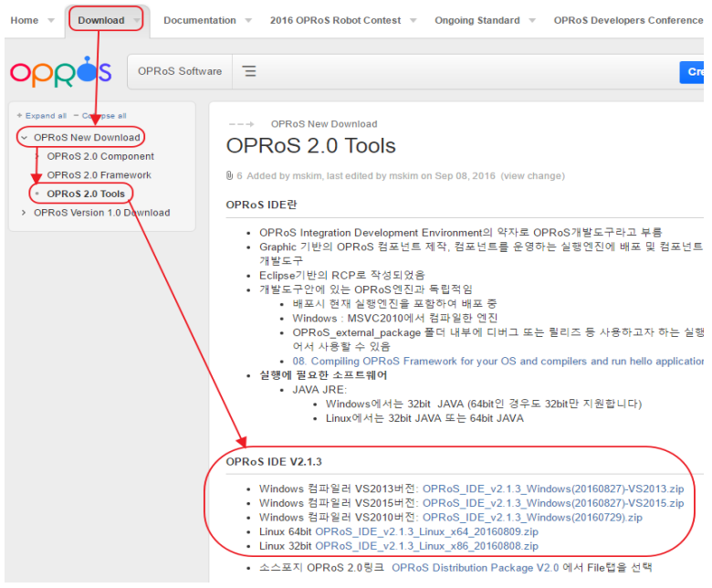Download the Windows VS2015 IDE zip
Screen dimensions: 712x588
click(x=553, y=503)
